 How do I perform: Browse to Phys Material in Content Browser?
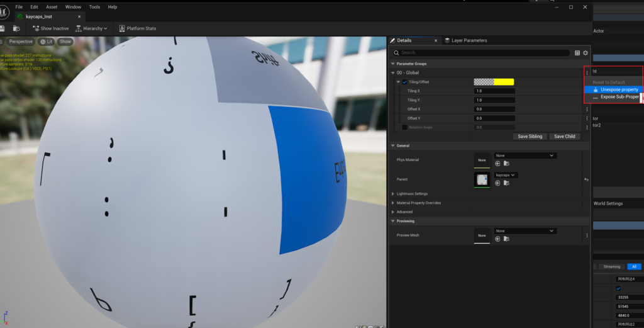506,164
